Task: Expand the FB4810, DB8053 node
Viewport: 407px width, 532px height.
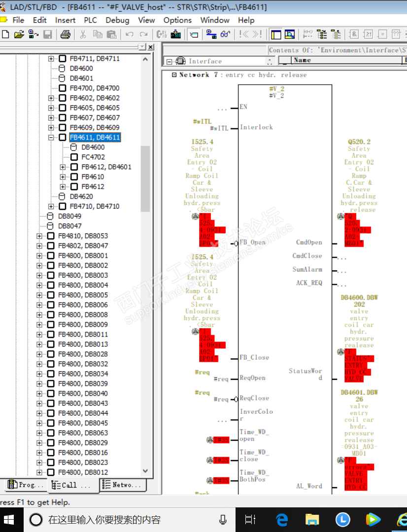Action: pyautogui.click(x=39, y=236)
